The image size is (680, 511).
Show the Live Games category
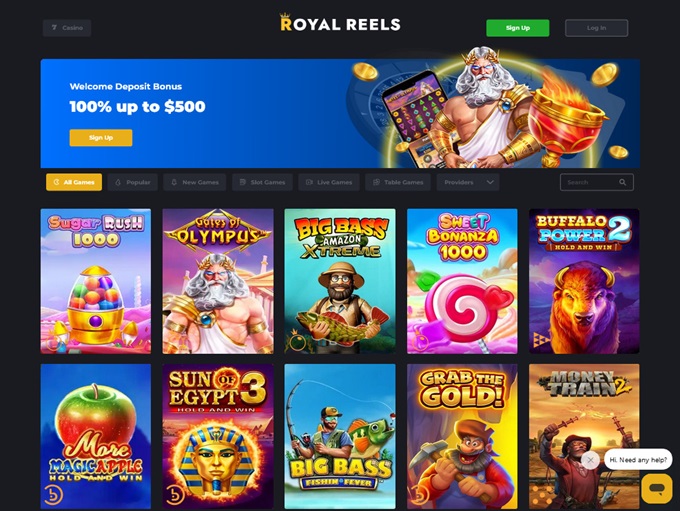point(329,182)
